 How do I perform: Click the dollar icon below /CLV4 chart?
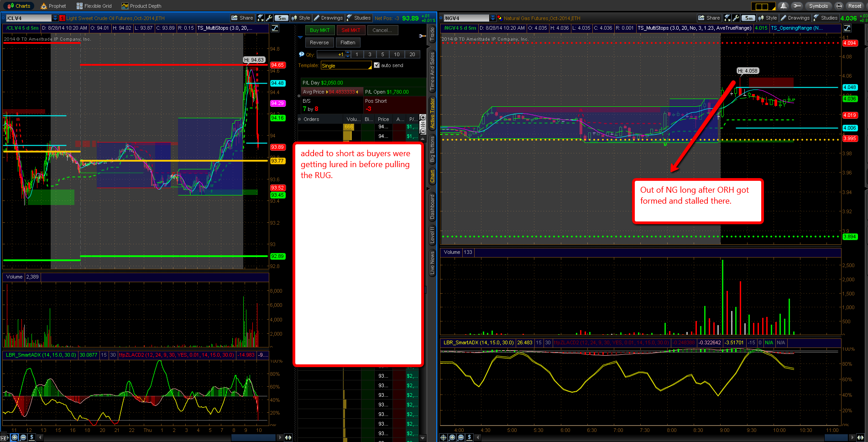coord(32,437)
